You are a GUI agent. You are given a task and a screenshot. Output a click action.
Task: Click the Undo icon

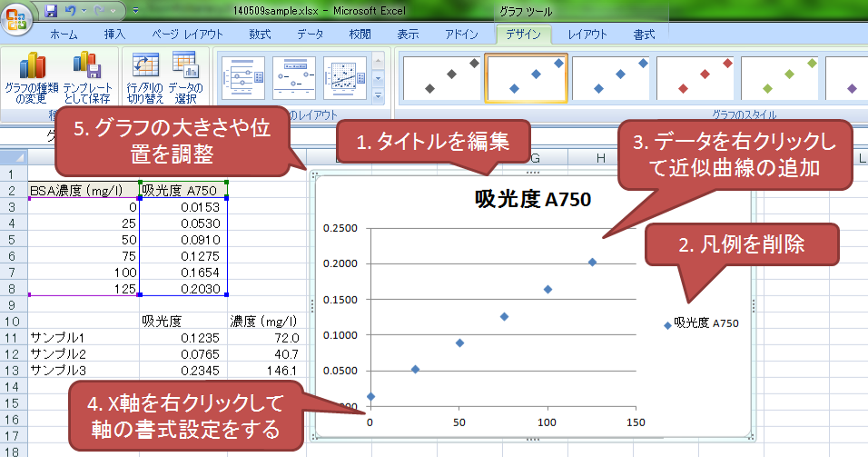coord(71,12)
